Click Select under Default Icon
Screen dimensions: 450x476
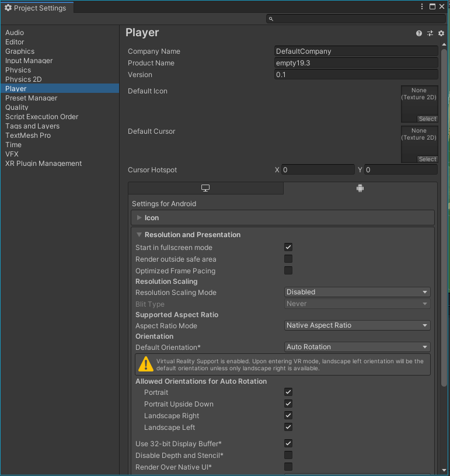click(x=427, y=119)
